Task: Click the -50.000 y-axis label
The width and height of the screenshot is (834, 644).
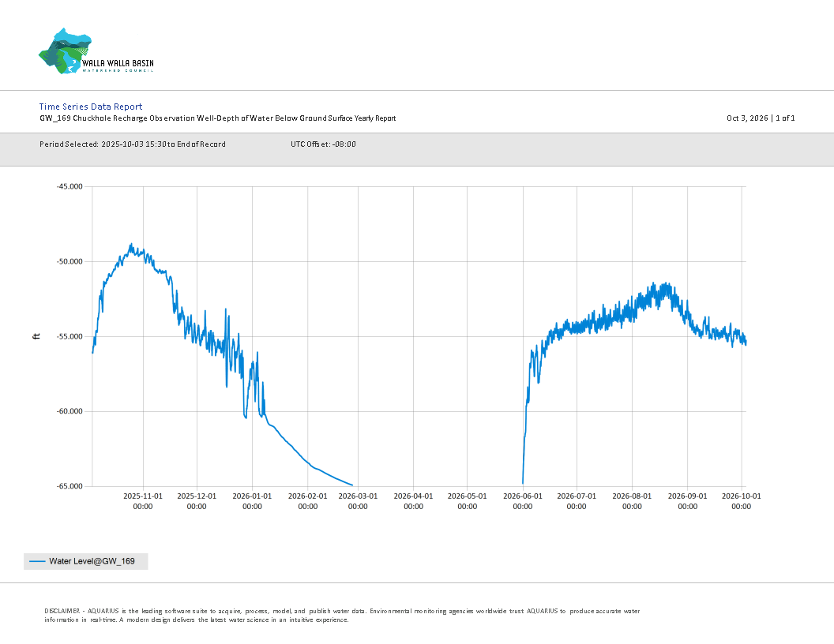Action: (69, 261)
